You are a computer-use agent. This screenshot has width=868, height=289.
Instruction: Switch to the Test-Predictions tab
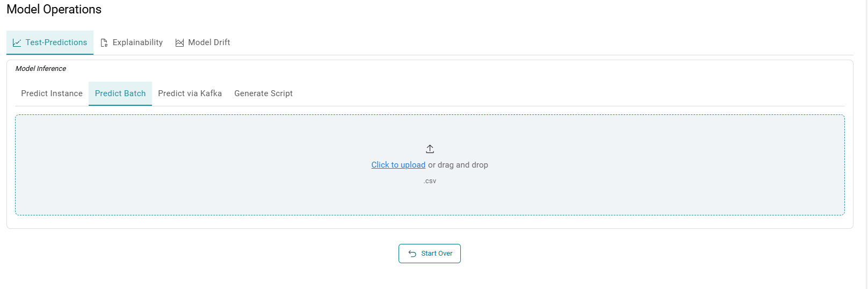(56, 42)
